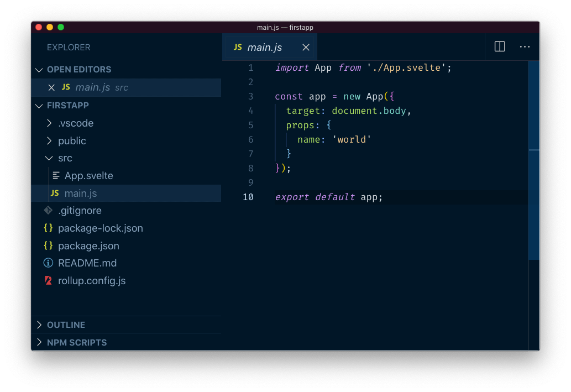Screen dimensions: 571x392
Task: Open the More Actions ellipsis menu
Action: [x=525, y=47]
